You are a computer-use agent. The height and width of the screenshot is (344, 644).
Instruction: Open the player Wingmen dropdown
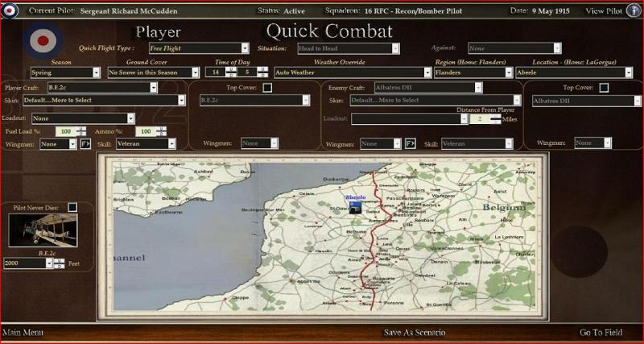click(58, 144)
